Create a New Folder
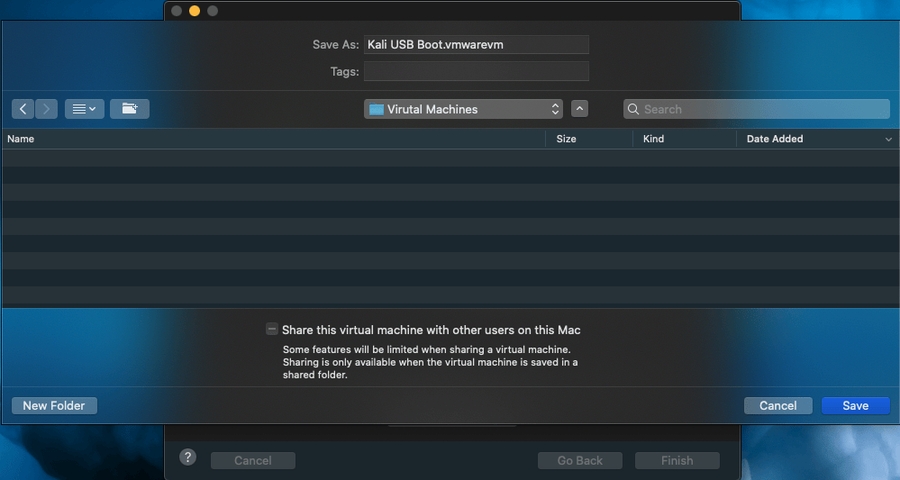Screen dimensions: 900x480 pos(54,406)
